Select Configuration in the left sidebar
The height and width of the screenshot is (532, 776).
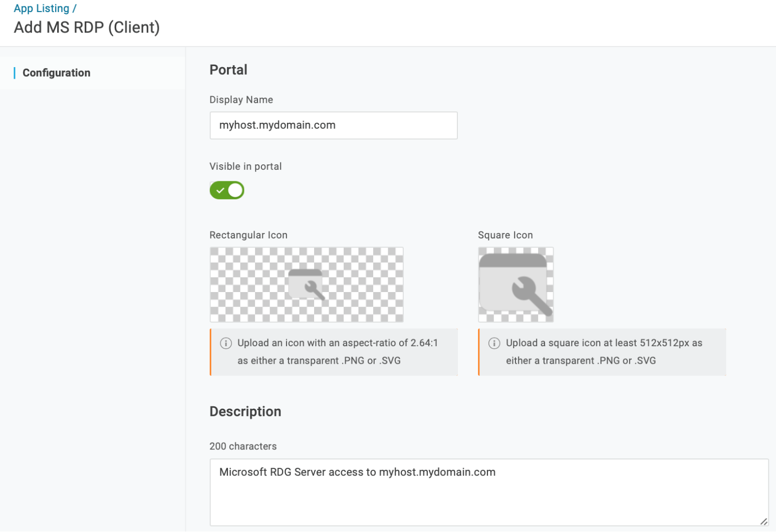(56, 73)
